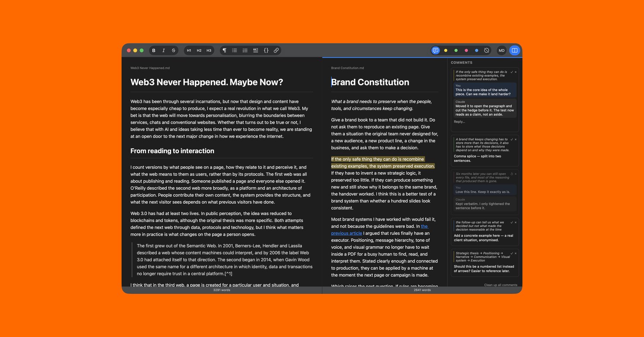The height and width of the screenshot is (337, 644).
Task: Pick the pink highlight color
Action: pos(466,50)
